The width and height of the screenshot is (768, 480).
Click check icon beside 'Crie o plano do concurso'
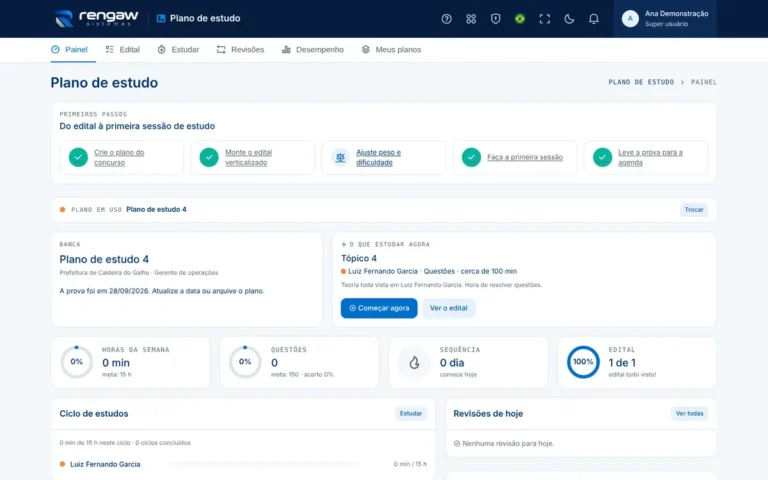(78, 157)
